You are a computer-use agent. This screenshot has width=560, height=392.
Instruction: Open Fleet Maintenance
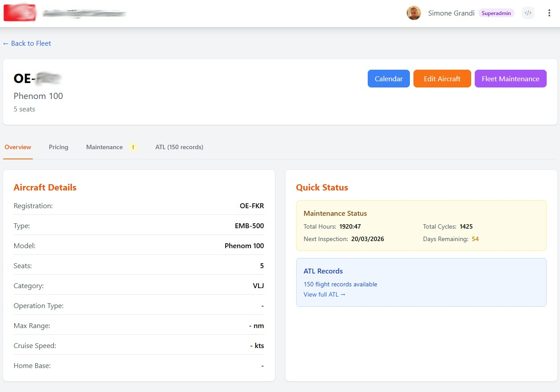tap(510, 79)
